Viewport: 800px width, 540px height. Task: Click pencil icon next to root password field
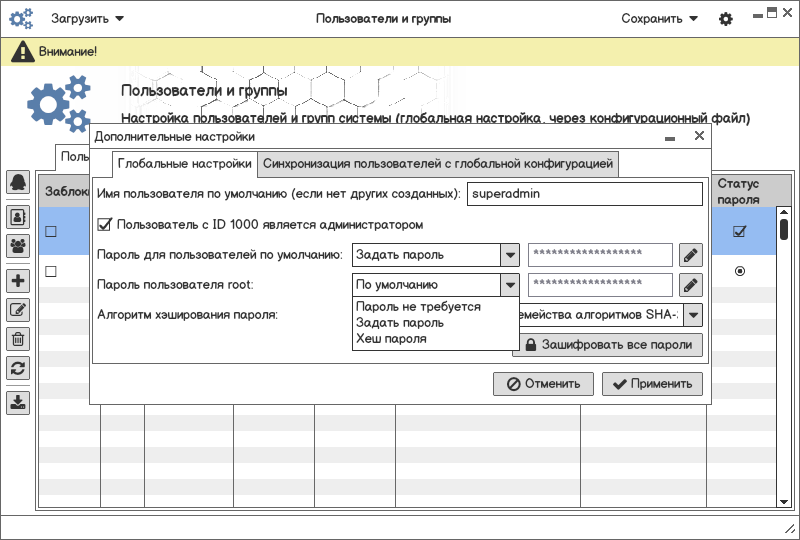pyautogui.click(x=691, y=285)
